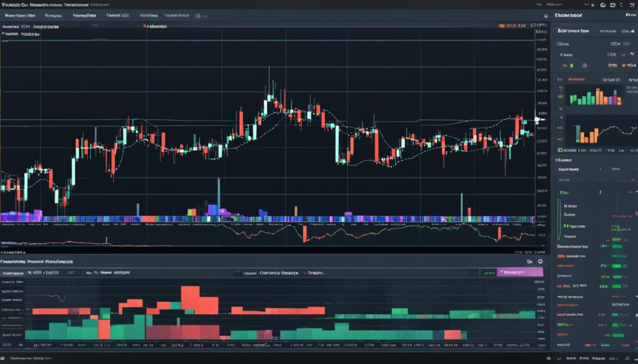Screen dimensions: 638x364
Task: Open the vertical three-dot menu icon
Action: 621,5
